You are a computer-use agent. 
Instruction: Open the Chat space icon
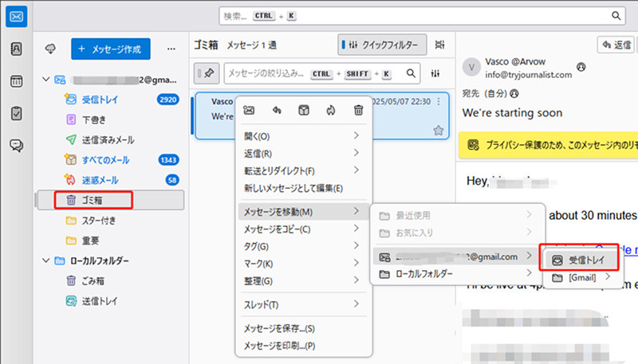[x=16, y=146]
